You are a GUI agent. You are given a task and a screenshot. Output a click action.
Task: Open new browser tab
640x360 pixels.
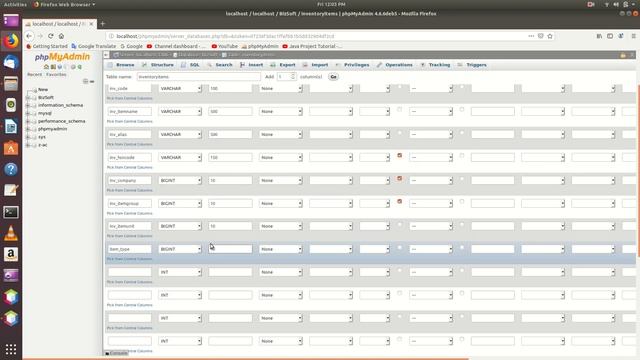click(102, 24)
